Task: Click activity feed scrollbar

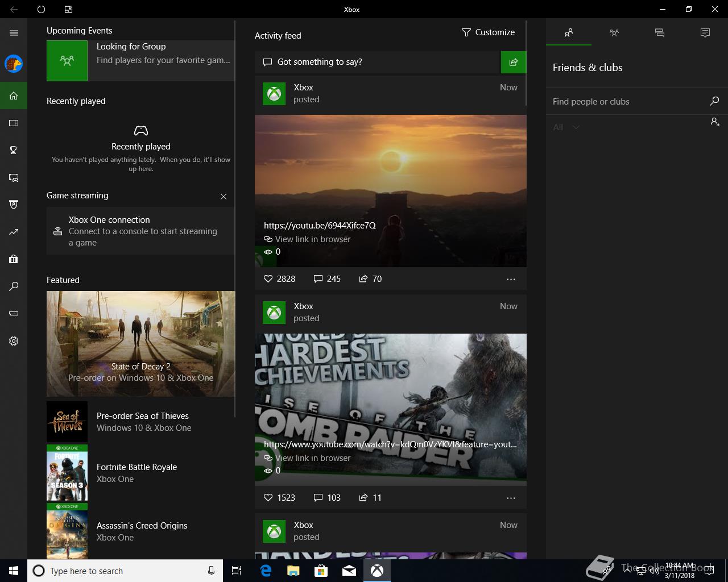Action: [x=527, y=64]
